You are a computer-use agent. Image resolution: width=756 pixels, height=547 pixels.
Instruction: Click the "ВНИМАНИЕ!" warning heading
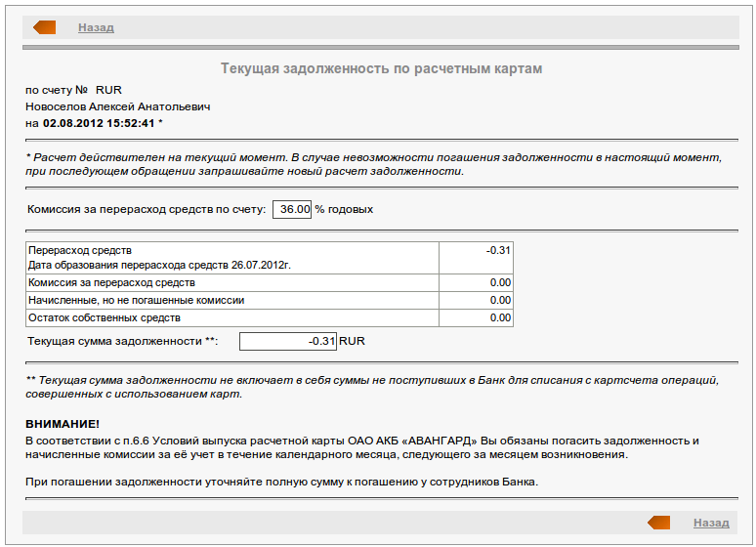(x=63, y=424)
